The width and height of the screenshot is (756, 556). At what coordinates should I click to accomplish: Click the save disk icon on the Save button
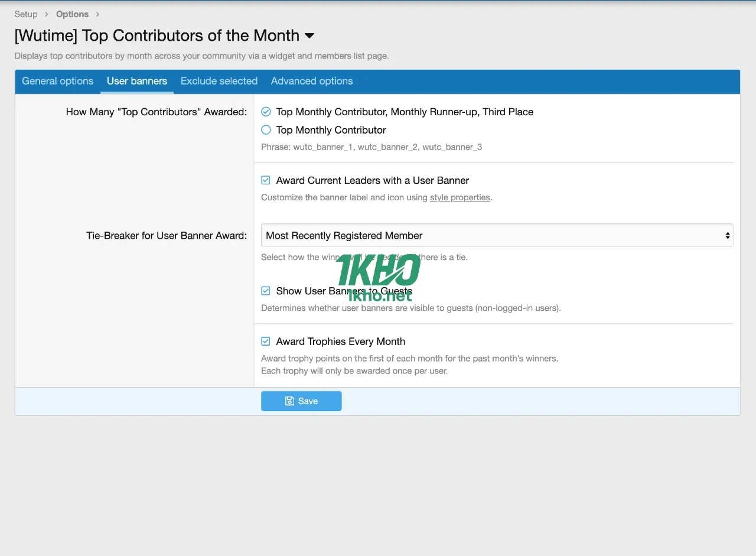(288, 401)
